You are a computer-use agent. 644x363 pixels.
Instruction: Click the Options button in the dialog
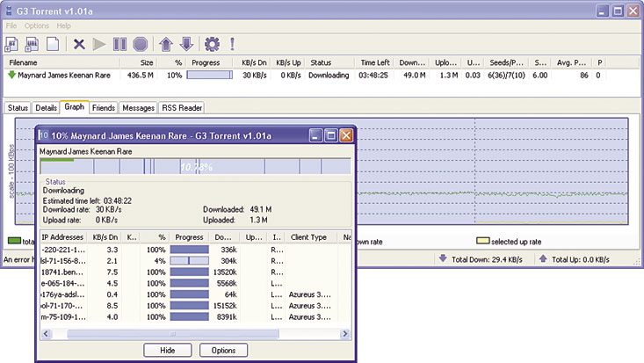(x=223, y=351)
